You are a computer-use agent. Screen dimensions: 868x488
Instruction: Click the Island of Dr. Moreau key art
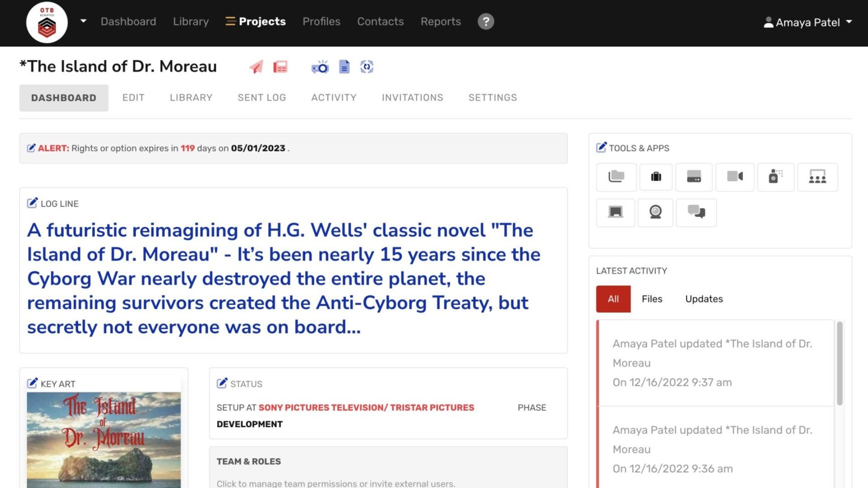[104, 439]
